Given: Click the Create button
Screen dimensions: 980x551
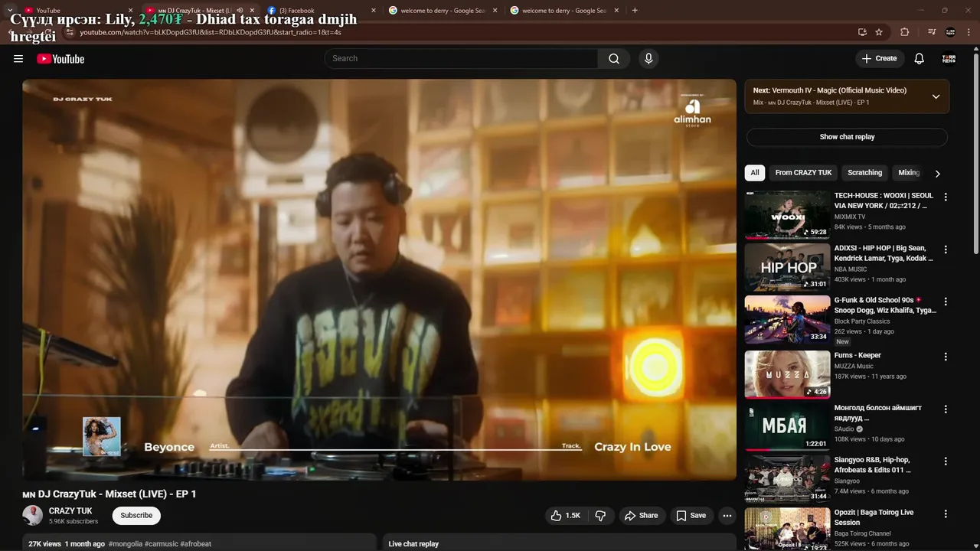Looking at the screenshot, I should tap(880, 59).
